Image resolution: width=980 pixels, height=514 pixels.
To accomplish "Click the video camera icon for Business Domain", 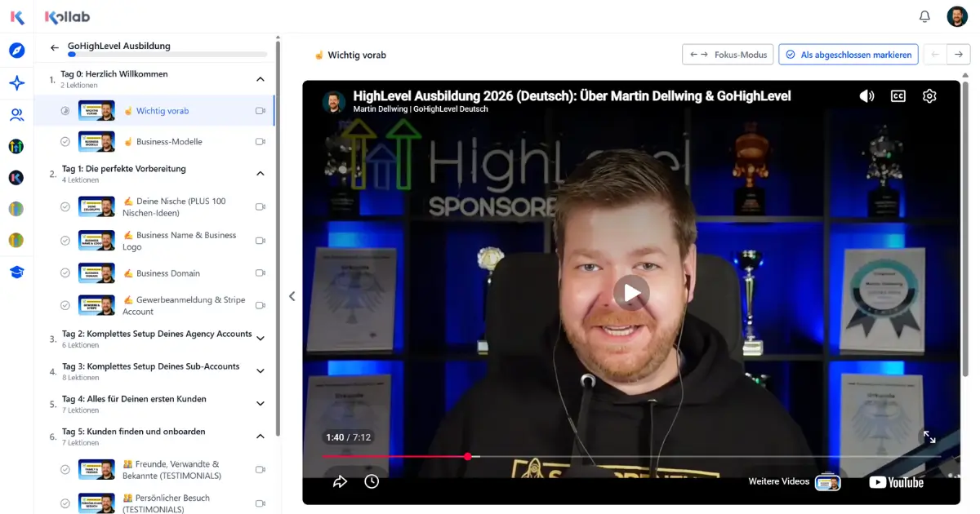I will click(x=261, y=273).
